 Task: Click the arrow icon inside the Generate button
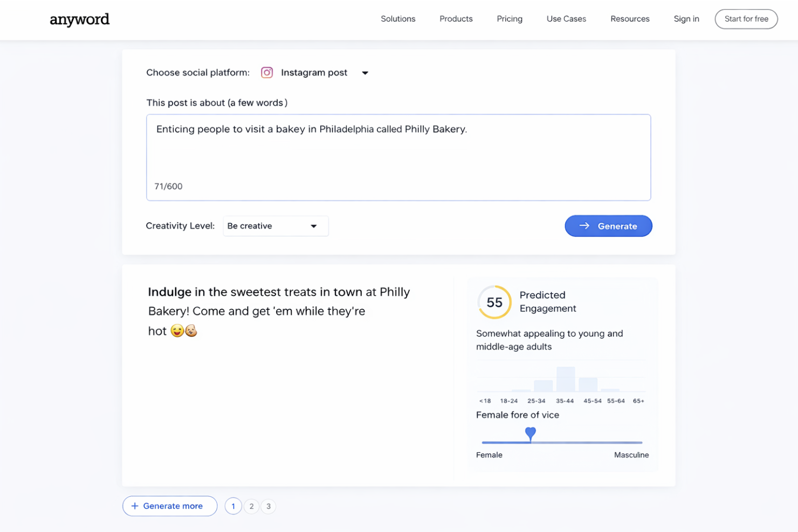(x=584, y=226)
